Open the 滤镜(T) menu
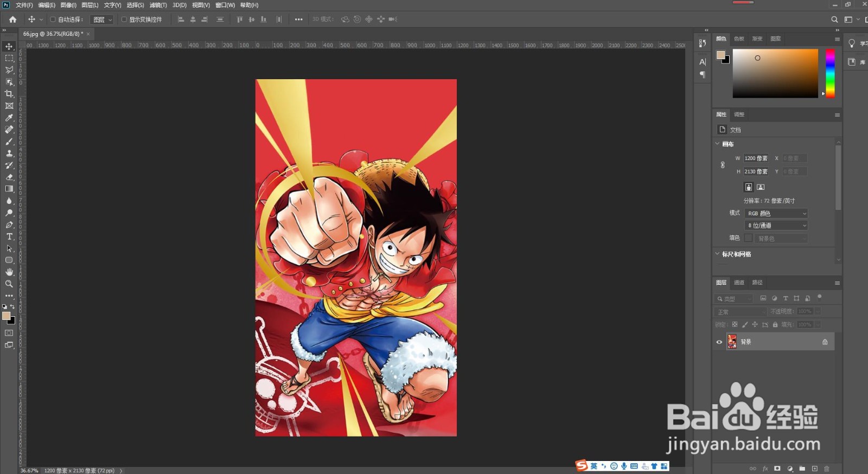 [x=158, y=5]
